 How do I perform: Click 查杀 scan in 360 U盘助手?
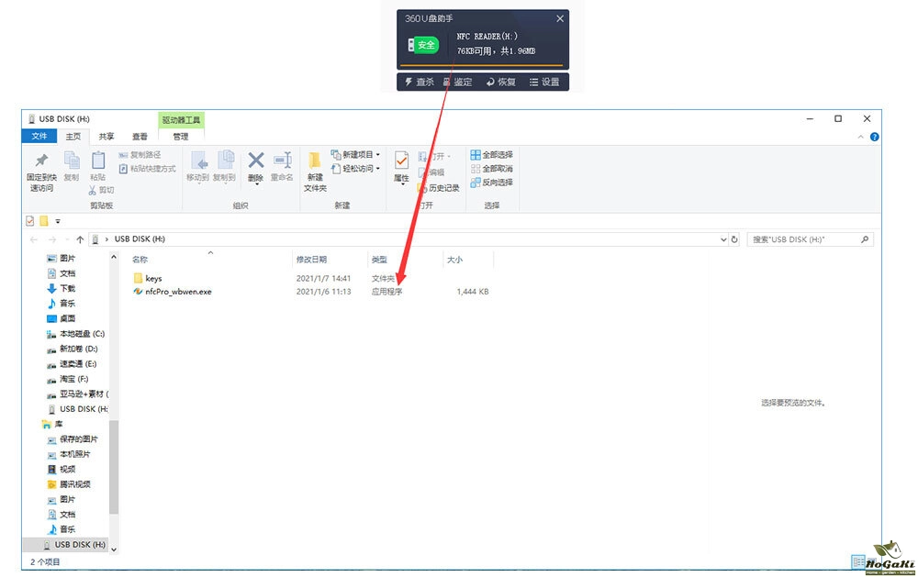[x=418, y=82]
